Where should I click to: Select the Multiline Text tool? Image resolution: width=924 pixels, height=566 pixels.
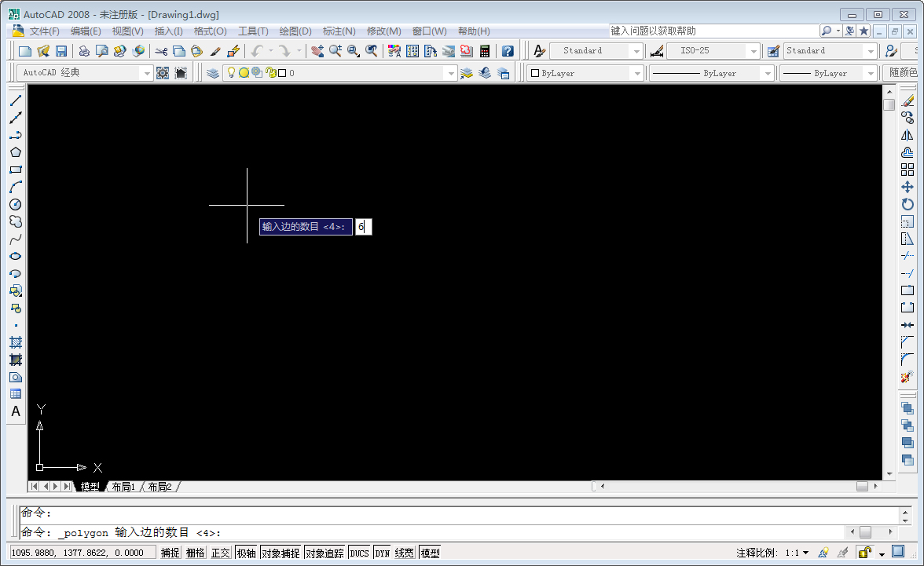pyautogui.click(x=15, y=411)
